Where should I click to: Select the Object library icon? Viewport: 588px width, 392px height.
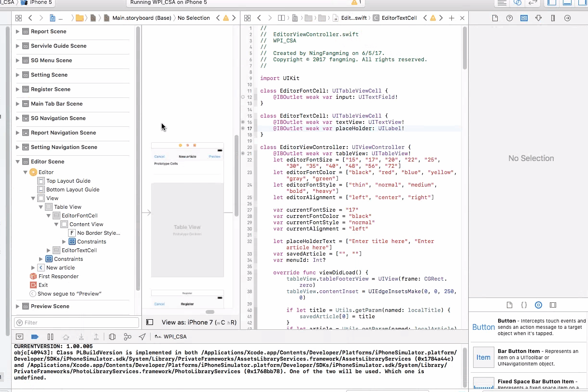[x=538, y=305]
